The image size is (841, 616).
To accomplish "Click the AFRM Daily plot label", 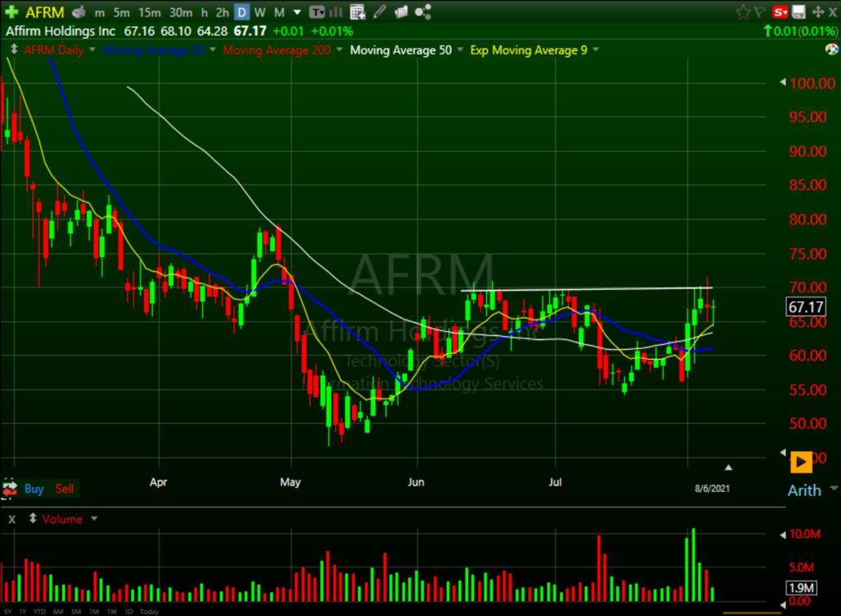I will (53, 50).
